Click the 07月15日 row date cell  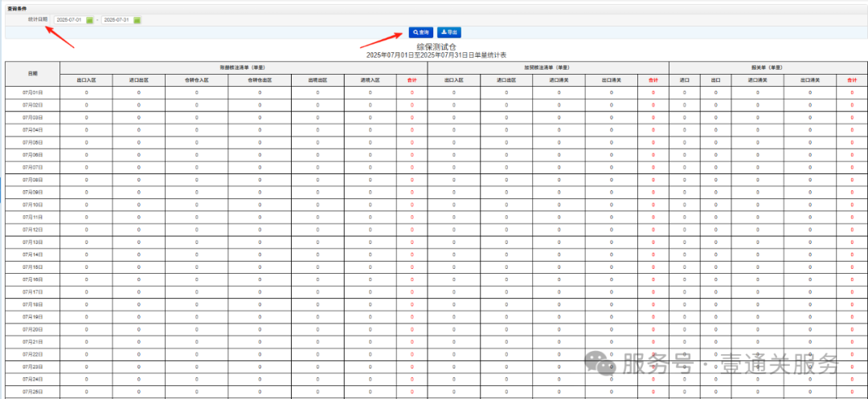click(x=32, y=267)
